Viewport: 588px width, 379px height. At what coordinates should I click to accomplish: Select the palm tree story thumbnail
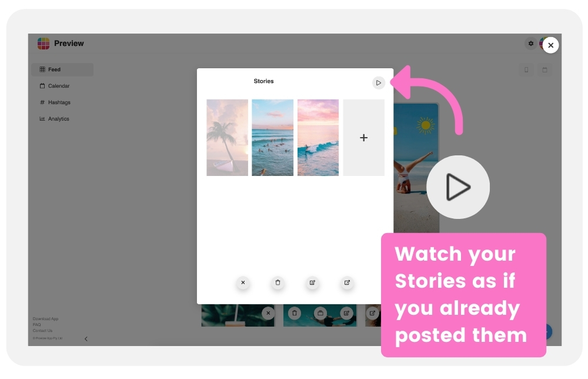pos(227,138)
